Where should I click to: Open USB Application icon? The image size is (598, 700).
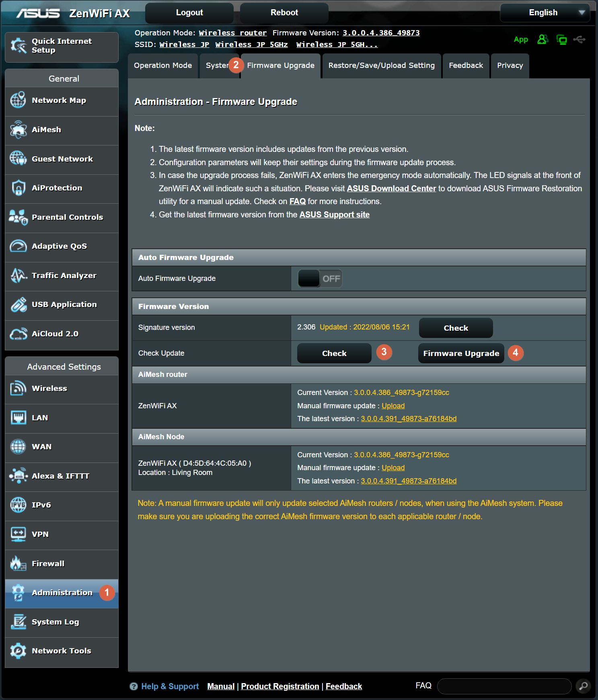18,305
